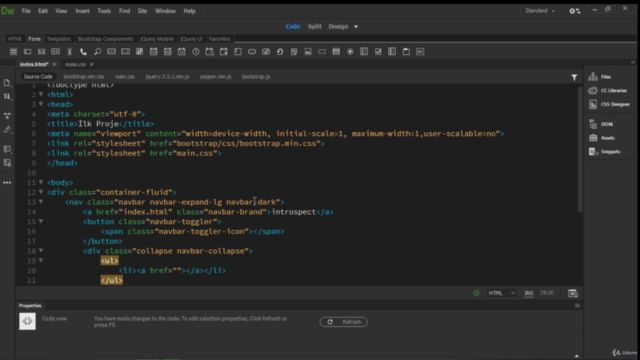Open the CSS Designer panel
This screenshot has width=640, height=360.
609,104
